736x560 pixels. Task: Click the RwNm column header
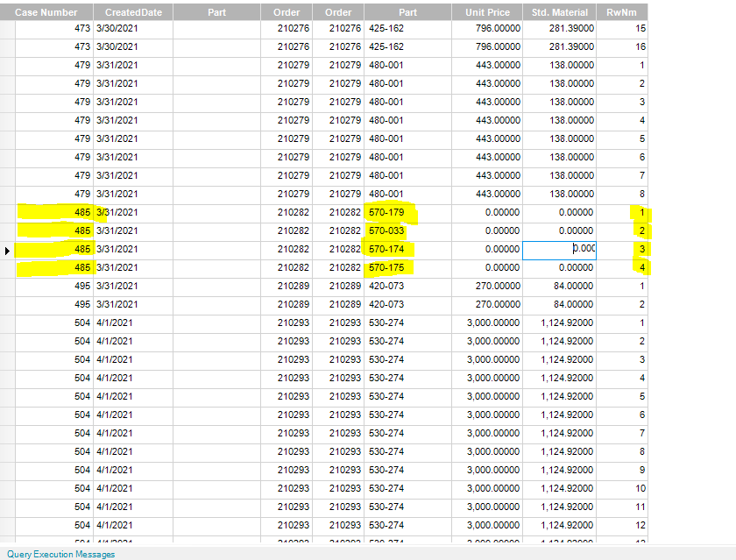622,12
